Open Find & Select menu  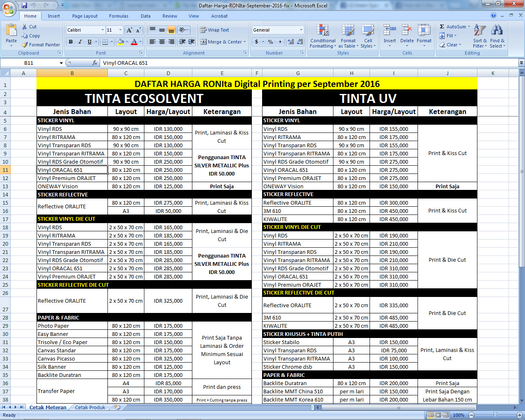[x=497, y=36]
